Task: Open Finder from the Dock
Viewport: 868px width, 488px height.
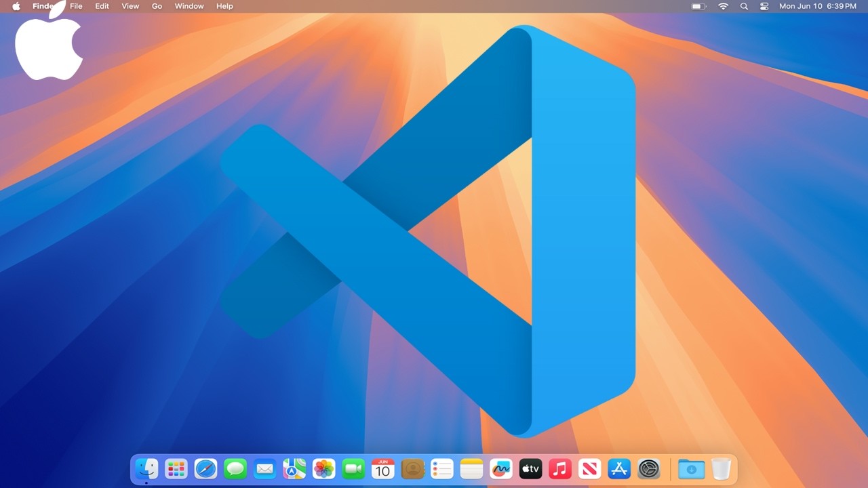Action: tap(146, 468)
